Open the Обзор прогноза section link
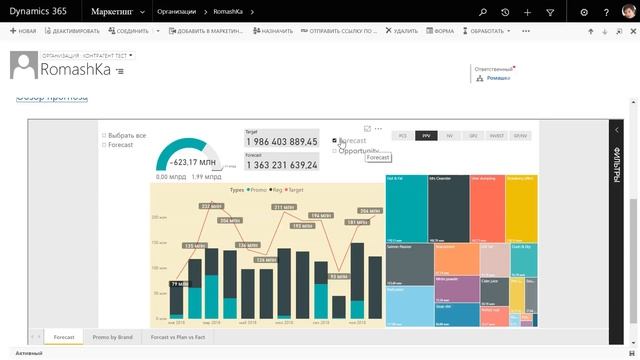The height and width of the screenshot is (360, 640). tap(52, 98)
